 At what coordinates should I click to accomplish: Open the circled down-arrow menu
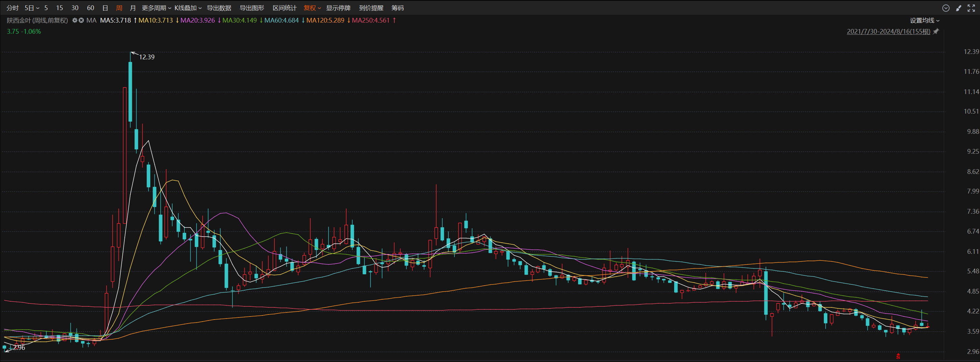[x=946, y=8]
